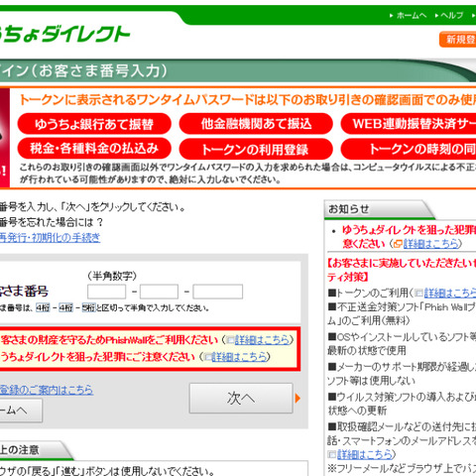Click the (半角数字) label above inputs
The width and height of the screenshot is (476, 476).
(x=112, y=276)
